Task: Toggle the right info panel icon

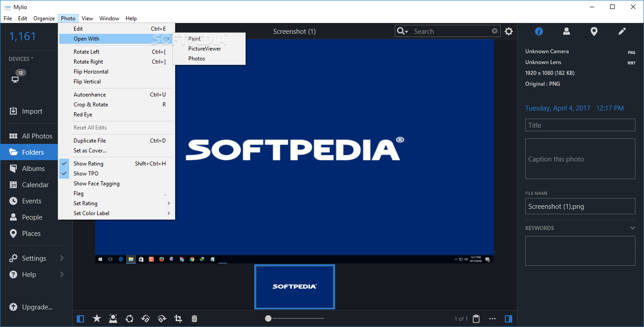Action: click(x=509, y=319)
